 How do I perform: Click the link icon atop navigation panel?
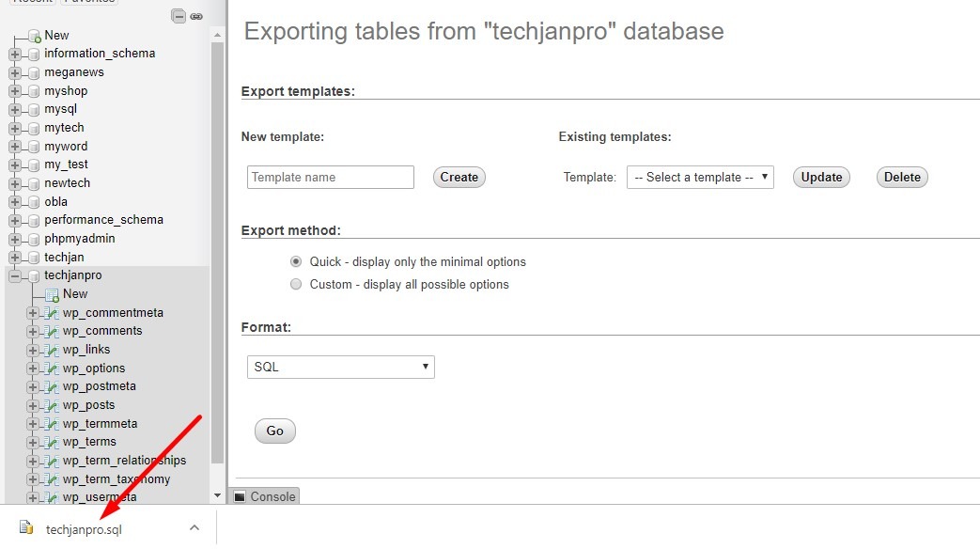[x=195, y=16]
